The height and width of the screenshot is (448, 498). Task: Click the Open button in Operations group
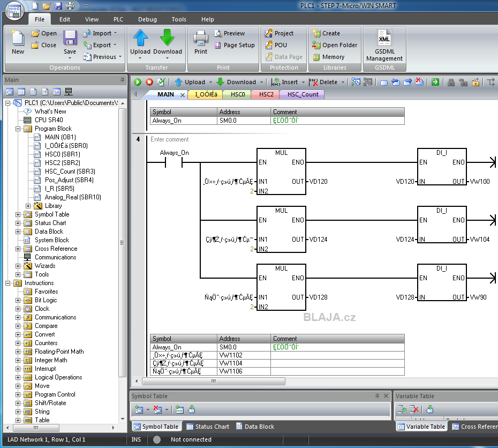click(x=44, y=33)
